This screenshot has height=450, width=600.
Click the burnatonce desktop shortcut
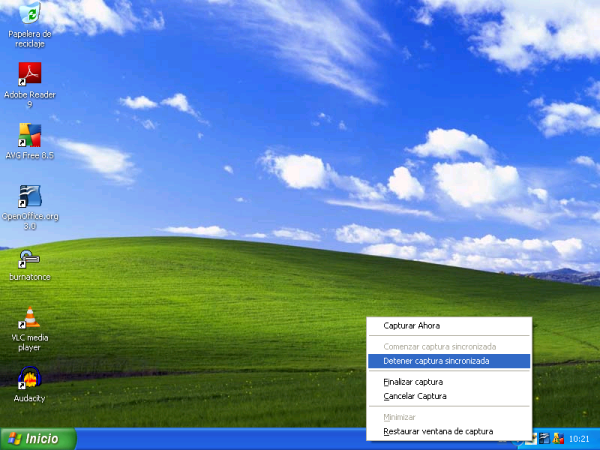click(29, 258)
